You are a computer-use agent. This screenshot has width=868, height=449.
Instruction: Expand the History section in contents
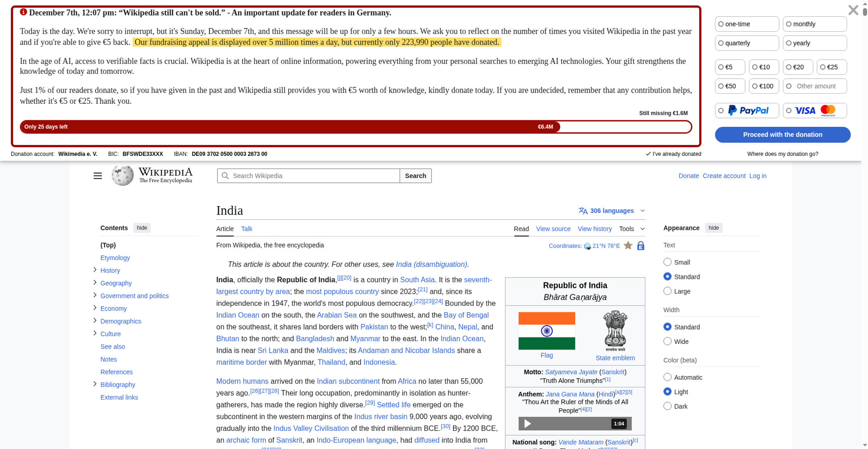coord(95,270)
